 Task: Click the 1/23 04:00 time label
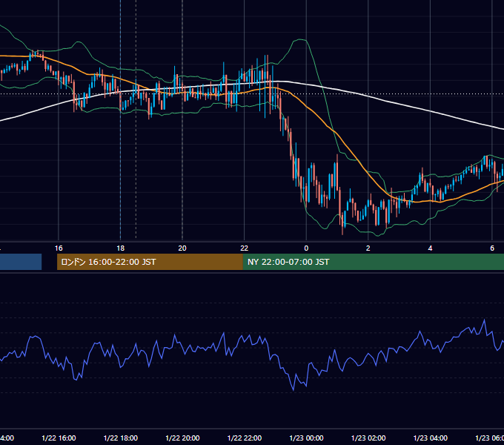coord(430,438)
